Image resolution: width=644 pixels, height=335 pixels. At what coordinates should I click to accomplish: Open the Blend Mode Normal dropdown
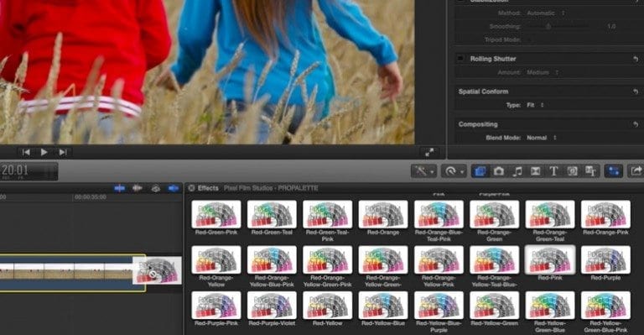pyautogui.click(x=542, y=138)
